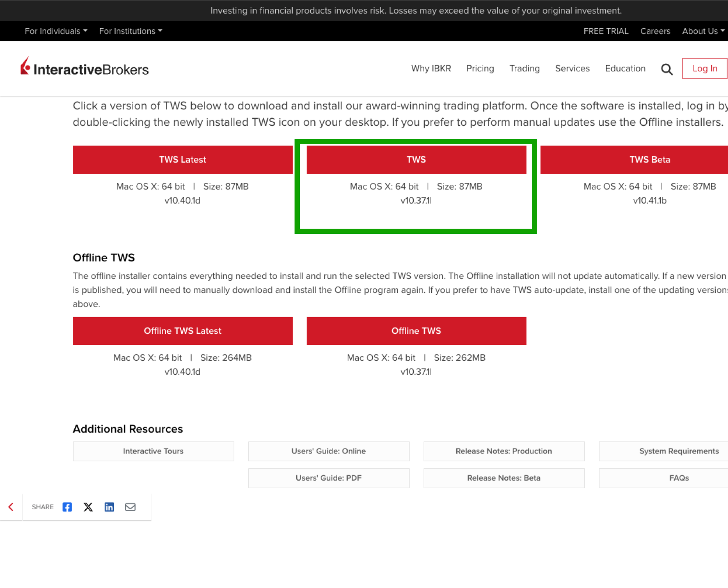The height and width of the screenshot is (588, 728).
Task: Open the For Institutions dropdown
Action: [x=130, y=31]
